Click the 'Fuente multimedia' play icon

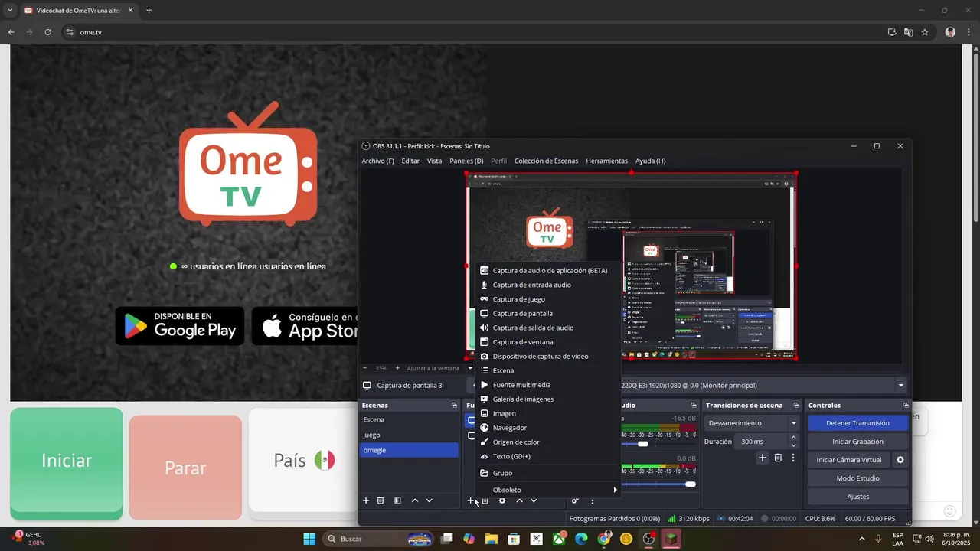484,385
